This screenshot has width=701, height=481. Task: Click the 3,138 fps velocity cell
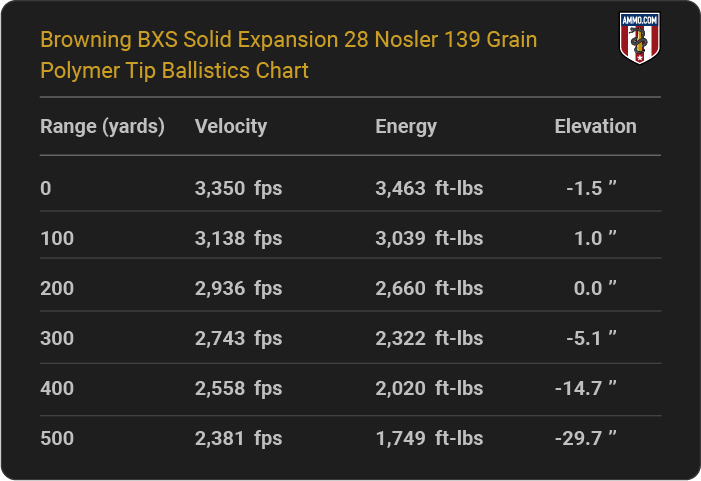[238, 238]
